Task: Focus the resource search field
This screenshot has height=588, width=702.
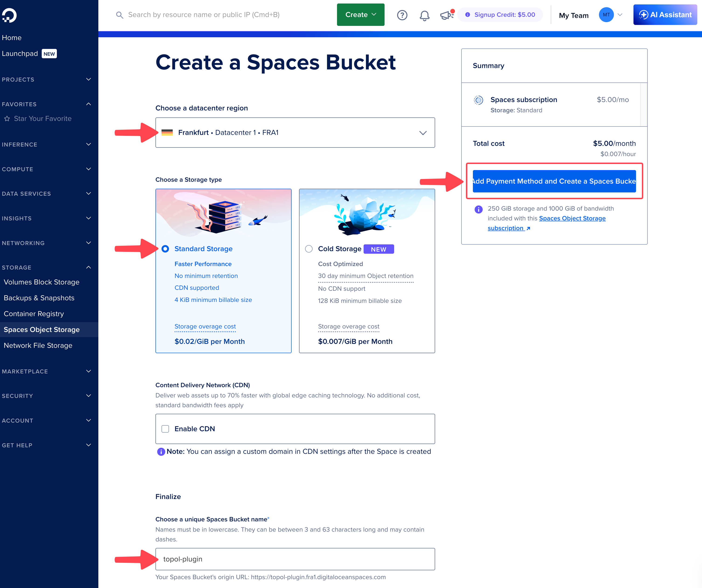Action: coord(204,15)
